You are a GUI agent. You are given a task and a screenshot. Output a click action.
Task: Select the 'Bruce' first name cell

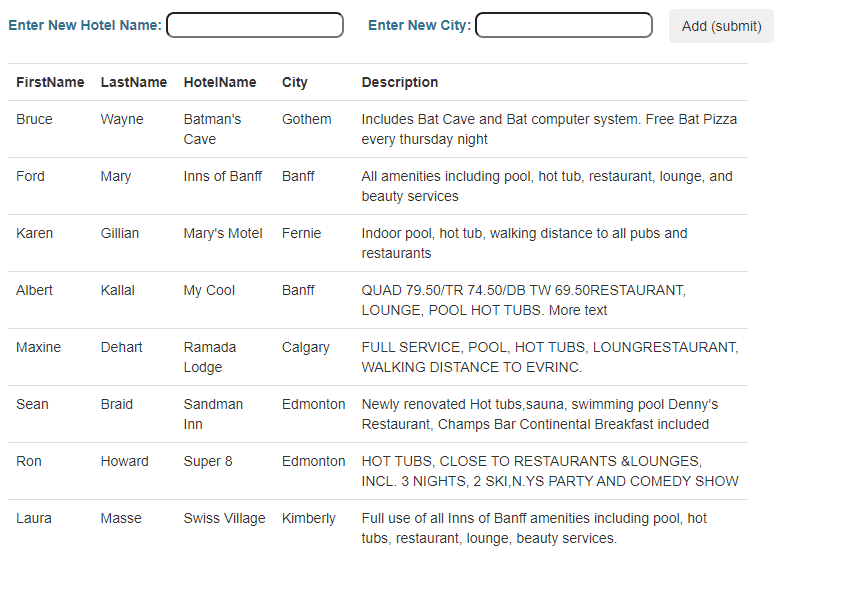pyautogui.click(x=34, y=119)
